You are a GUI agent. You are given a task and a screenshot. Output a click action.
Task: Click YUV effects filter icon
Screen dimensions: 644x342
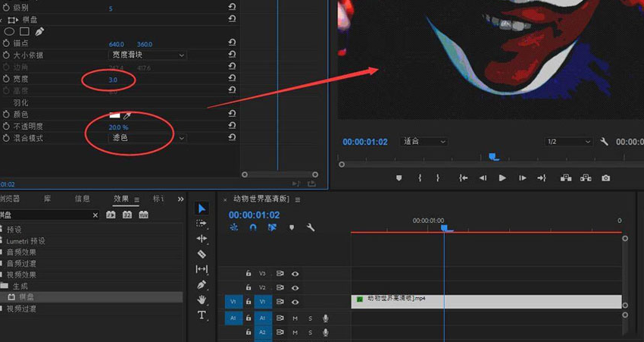[x=143, y=215]
